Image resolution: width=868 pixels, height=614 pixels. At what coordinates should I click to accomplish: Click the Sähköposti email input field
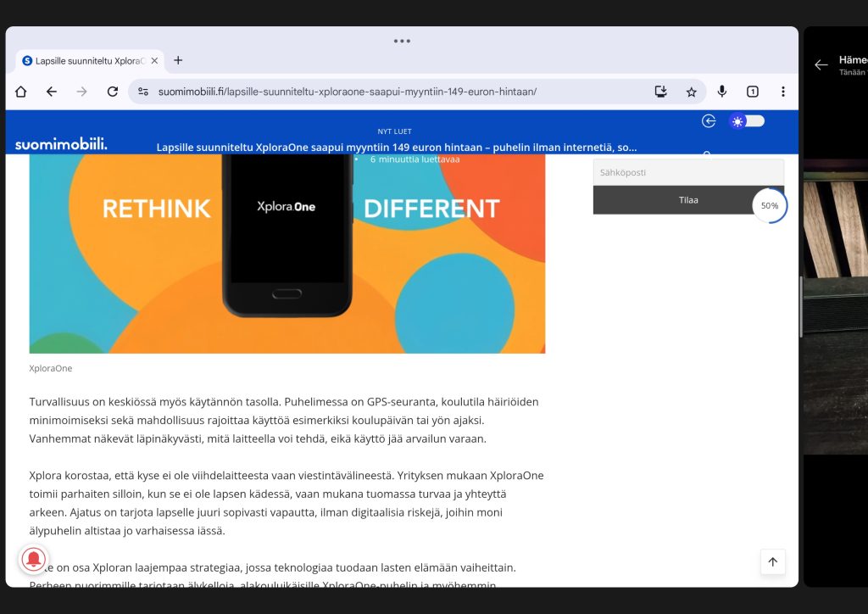pyautogui.click(x=687, y=172)
